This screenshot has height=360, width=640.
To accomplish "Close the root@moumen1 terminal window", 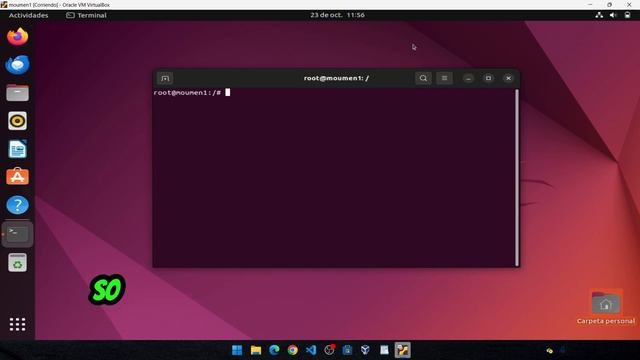I will coord(508,78).
